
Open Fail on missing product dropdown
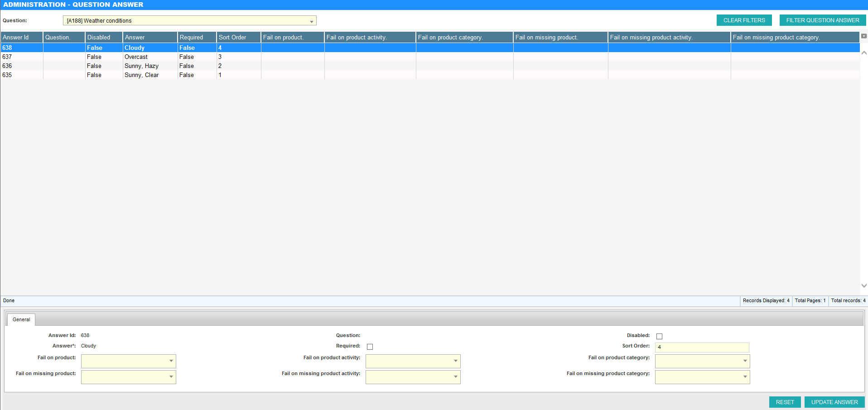click(171, 377)
